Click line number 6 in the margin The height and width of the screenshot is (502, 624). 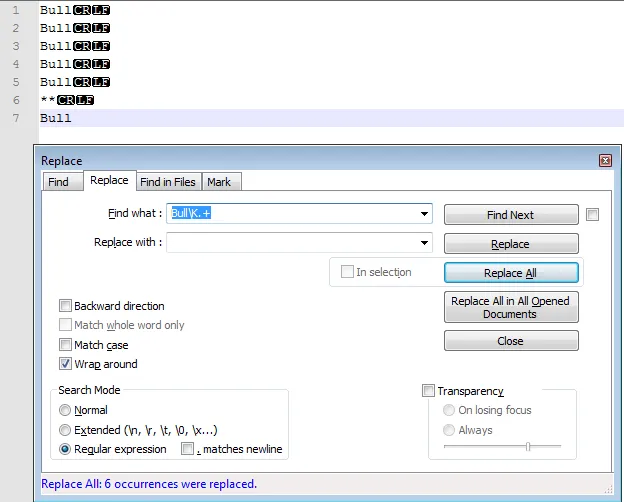click(x=16, y=100)
